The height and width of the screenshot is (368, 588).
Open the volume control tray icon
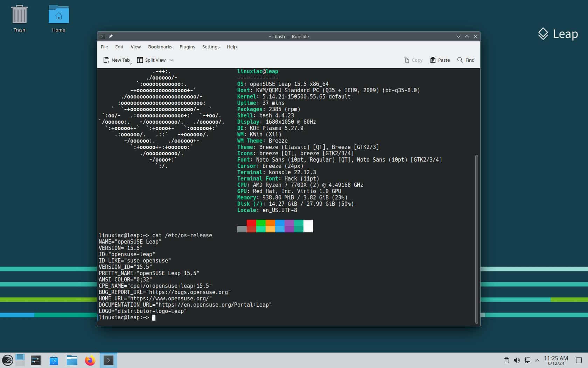click(x=517, y=360)
